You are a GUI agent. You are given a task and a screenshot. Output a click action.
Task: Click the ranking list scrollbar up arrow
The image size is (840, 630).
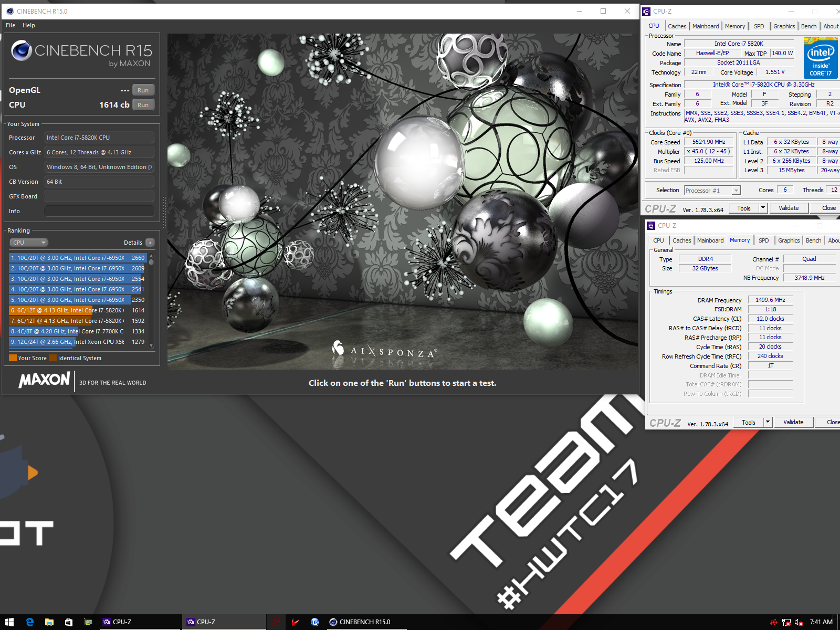point(151,256)
